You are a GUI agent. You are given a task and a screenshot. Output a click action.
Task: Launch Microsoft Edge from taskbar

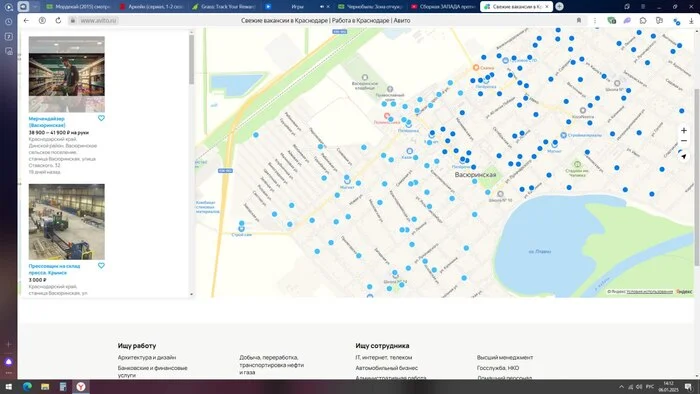click(27, 386)
